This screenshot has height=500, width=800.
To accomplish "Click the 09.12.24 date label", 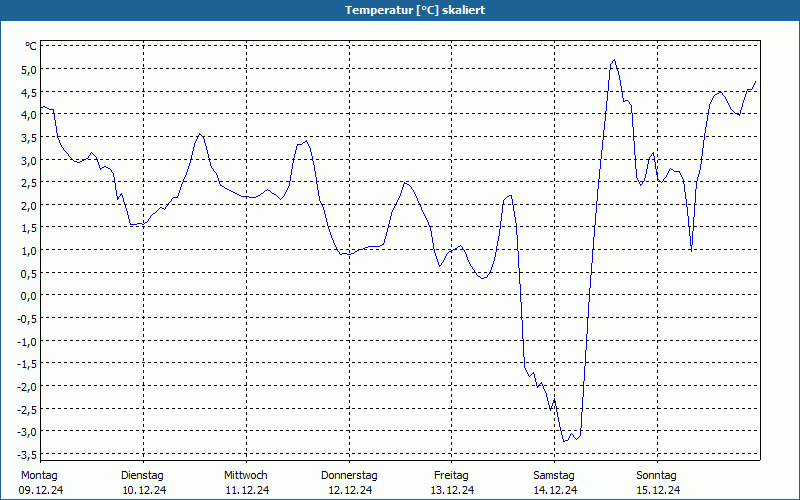I will coord(41,490).
